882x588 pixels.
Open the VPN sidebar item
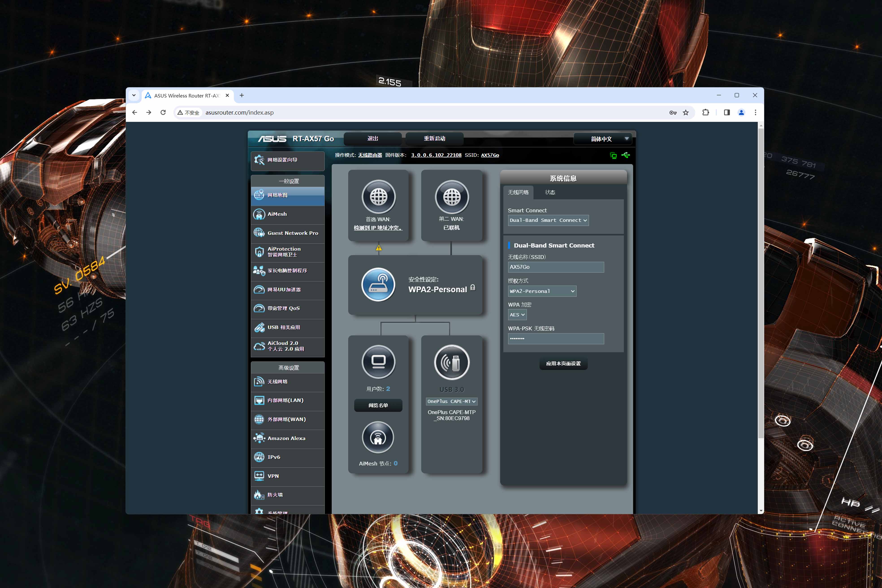click(288, 476)
